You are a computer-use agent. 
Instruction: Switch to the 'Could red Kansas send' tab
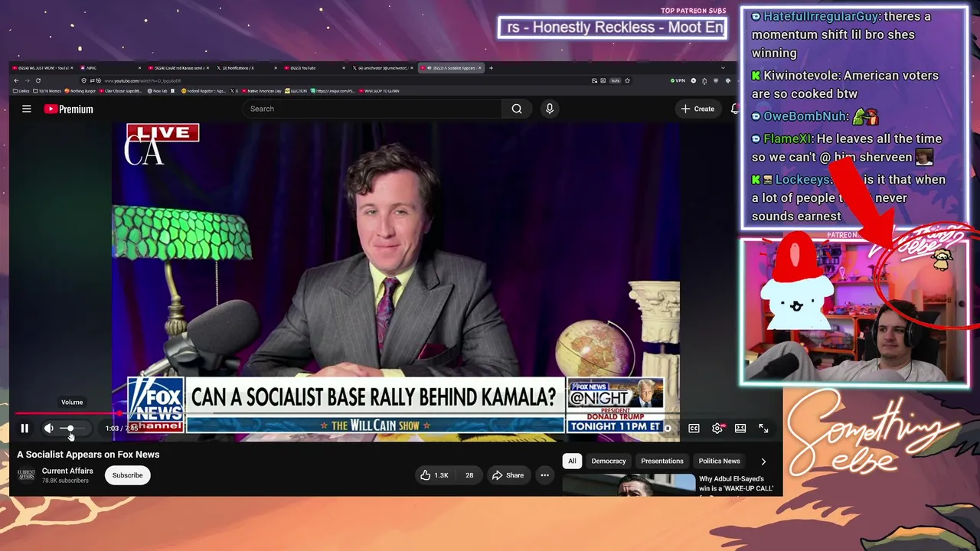[179, 68]
